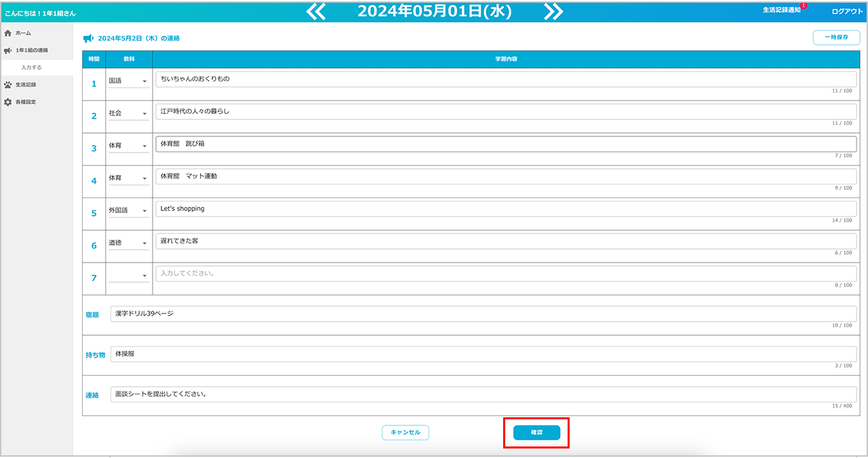Click the 持ち物 field containing 体操服
The image size is (868, 458).
(483, 354)
